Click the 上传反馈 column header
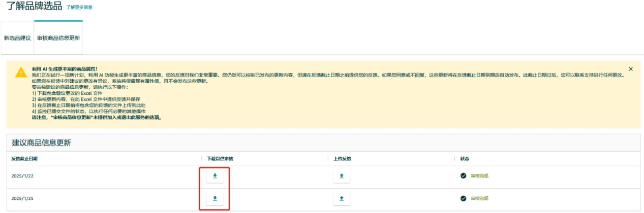Image resolution: width=644 pixels, height=213 pixels. 342,159
